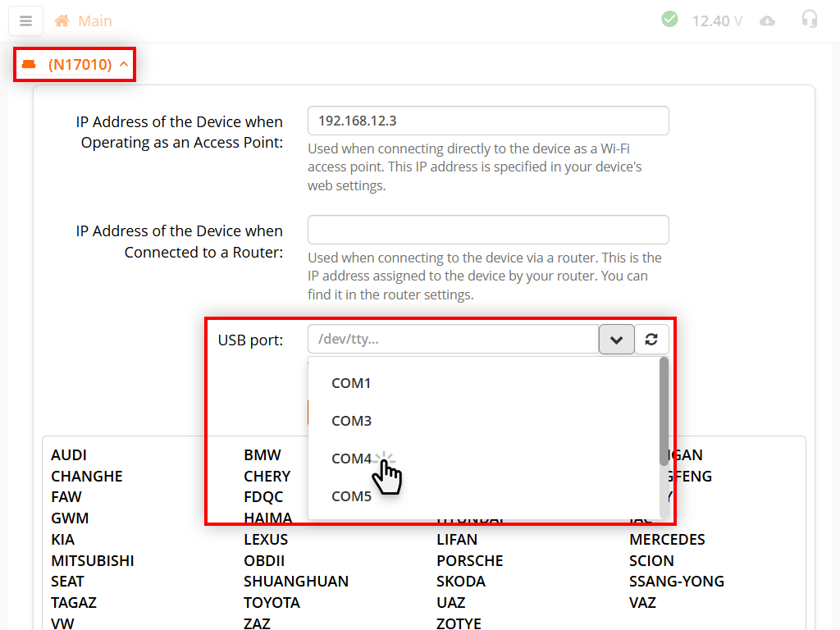
Task: Focus the router IP address field
Action: pos(488,230)
